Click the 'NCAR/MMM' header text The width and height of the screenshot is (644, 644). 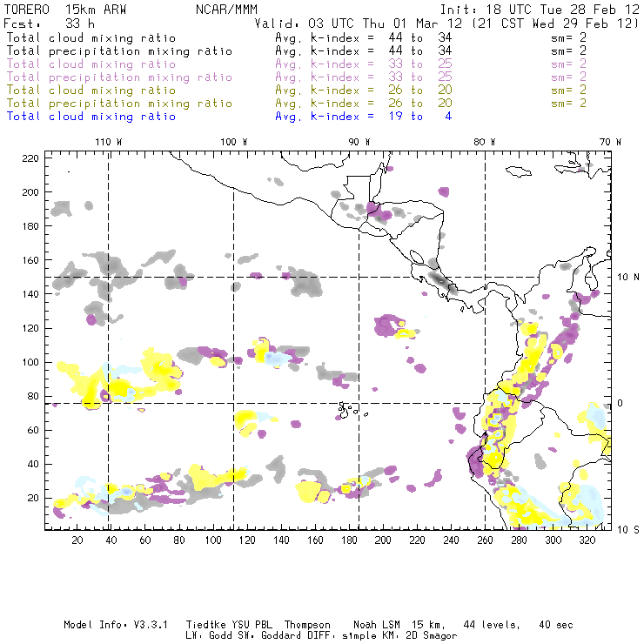pyautogui.click(x=227, y=10)
